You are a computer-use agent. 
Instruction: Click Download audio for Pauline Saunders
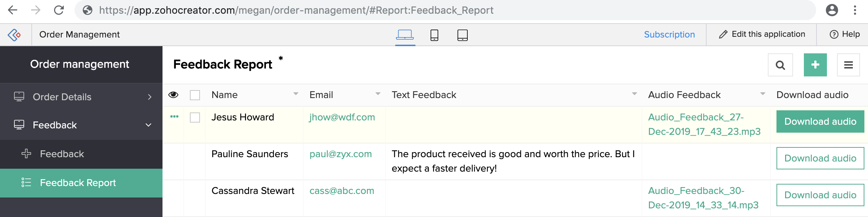tap(820, 158)
